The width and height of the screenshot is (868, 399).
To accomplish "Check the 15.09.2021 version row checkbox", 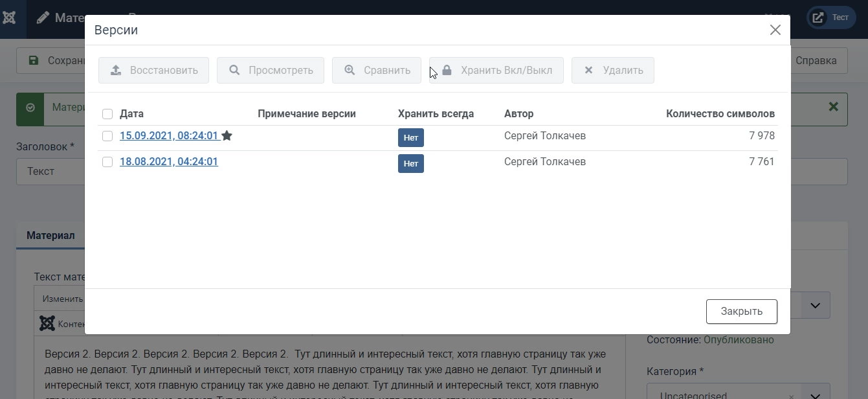I will click(107, 136).
